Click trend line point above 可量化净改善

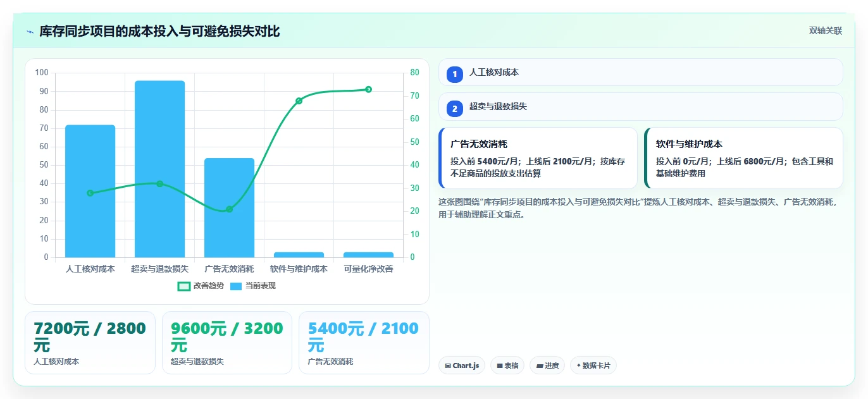point(368,89)
